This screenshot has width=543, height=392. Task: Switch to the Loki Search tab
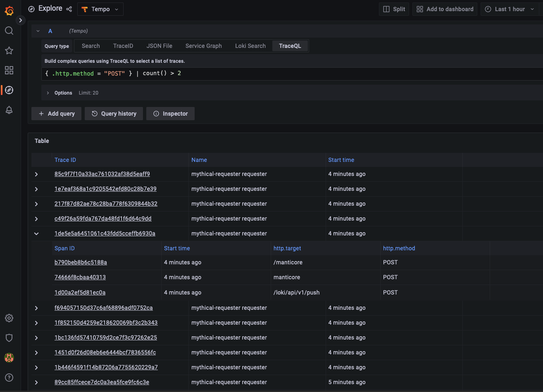click(x=250, y=46)
